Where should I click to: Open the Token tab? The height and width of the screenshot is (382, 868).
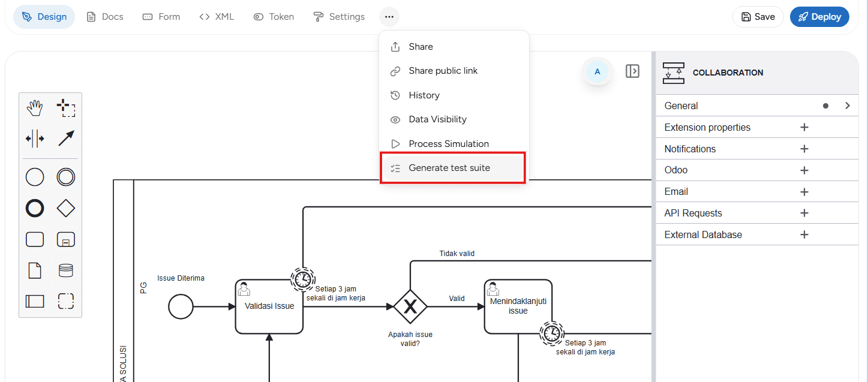(274, 17)
